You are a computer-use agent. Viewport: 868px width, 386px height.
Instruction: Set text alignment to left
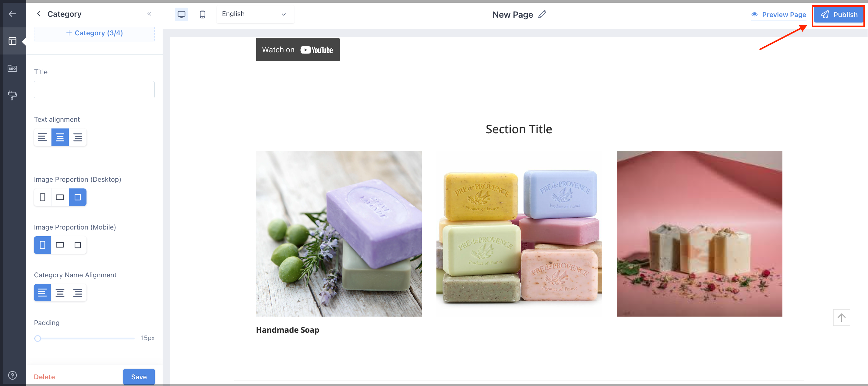coord(42,137)
